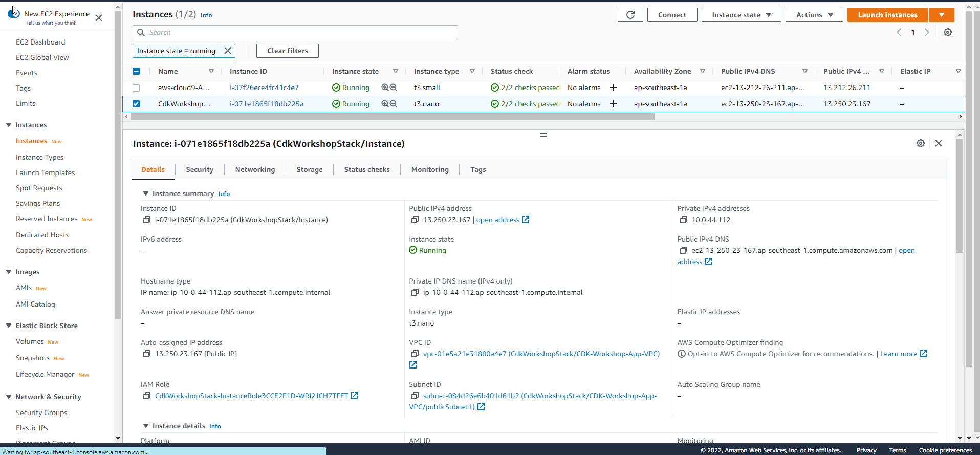Open the table preferences gear icon

click(x=948, y=32)
